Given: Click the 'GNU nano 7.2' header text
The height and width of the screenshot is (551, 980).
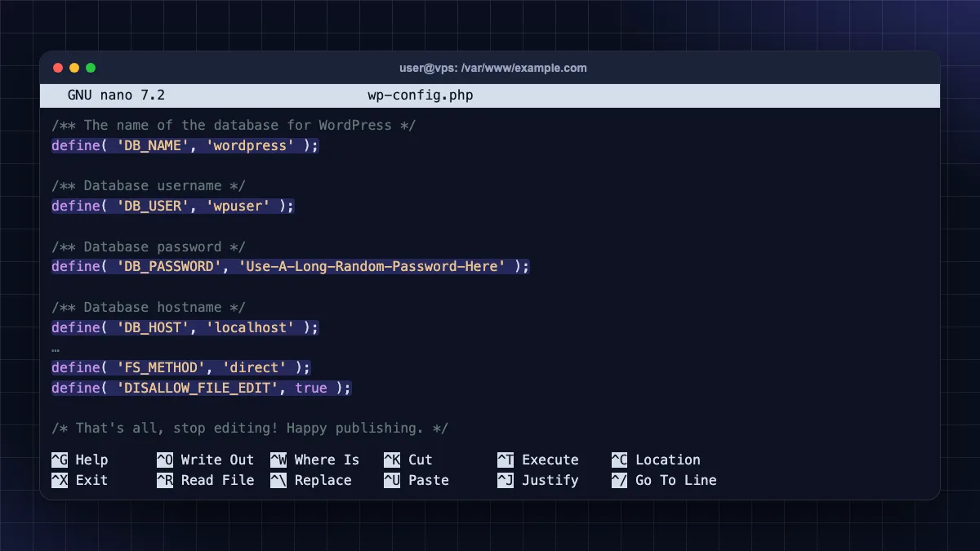Looking at the screenshot, I should (116, 95).
